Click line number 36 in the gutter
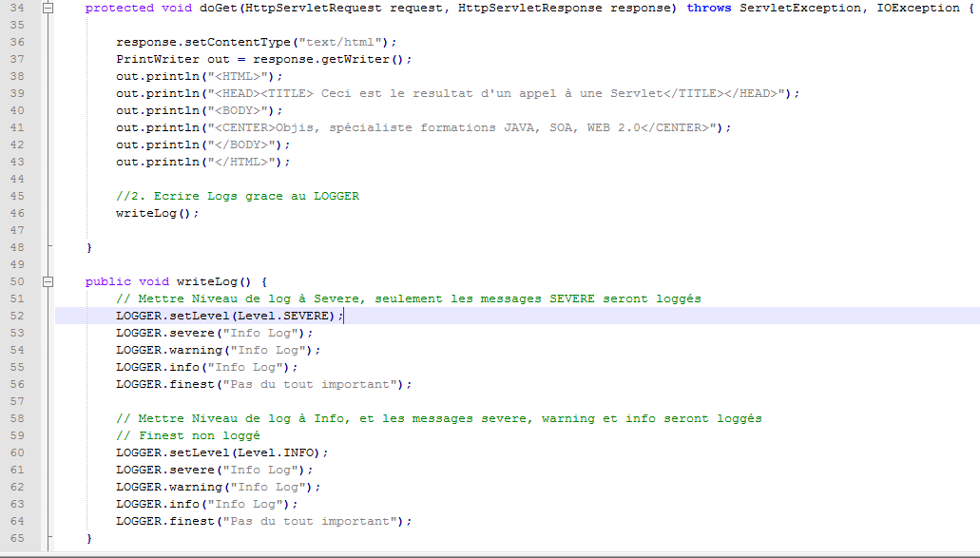Screen dimensions: 980x558 (x=18, y=42)
